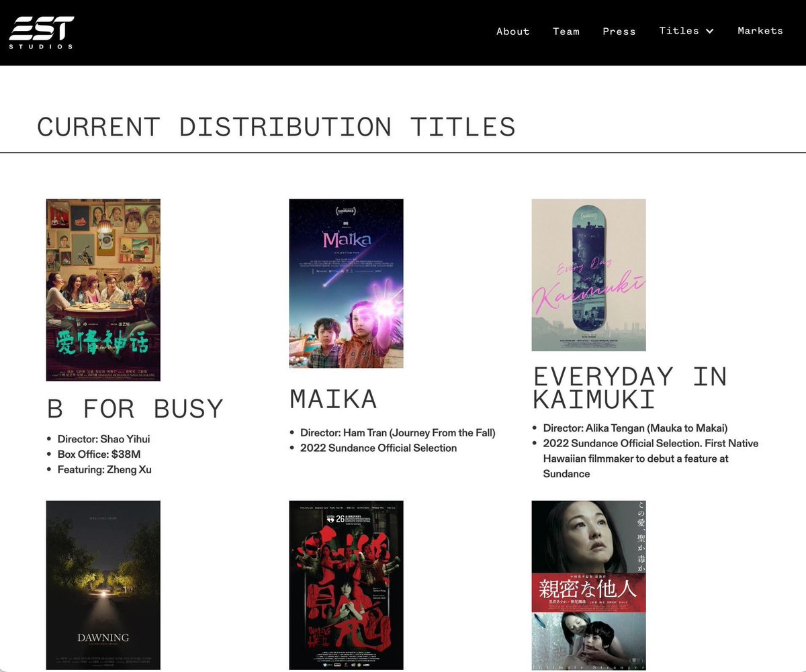The image size is (806, 672).
Task: Open the Dawning poster thumbnail
Action: pos(103,585)
